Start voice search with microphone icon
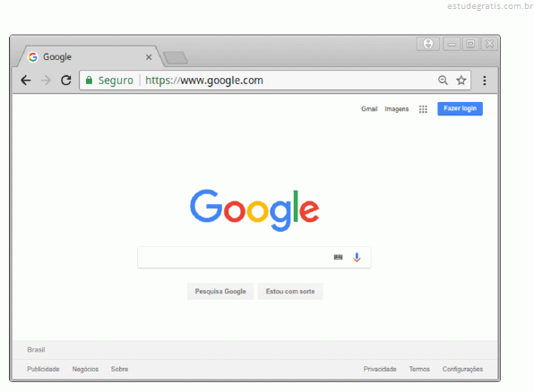The width and height of the screenshot is (534, 392). click(357, 257)
